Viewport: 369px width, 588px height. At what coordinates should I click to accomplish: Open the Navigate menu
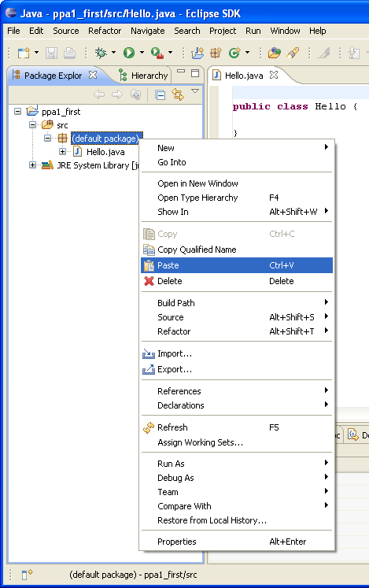pos(148,31)
